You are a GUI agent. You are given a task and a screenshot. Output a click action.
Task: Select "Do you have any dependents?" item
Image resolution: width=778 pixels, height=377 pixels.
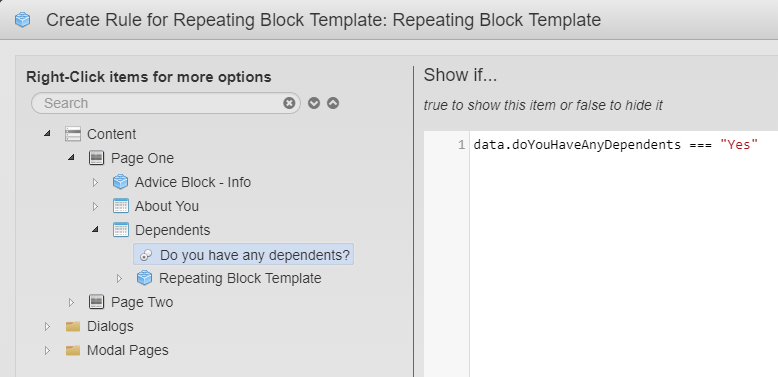pos(244,254)
